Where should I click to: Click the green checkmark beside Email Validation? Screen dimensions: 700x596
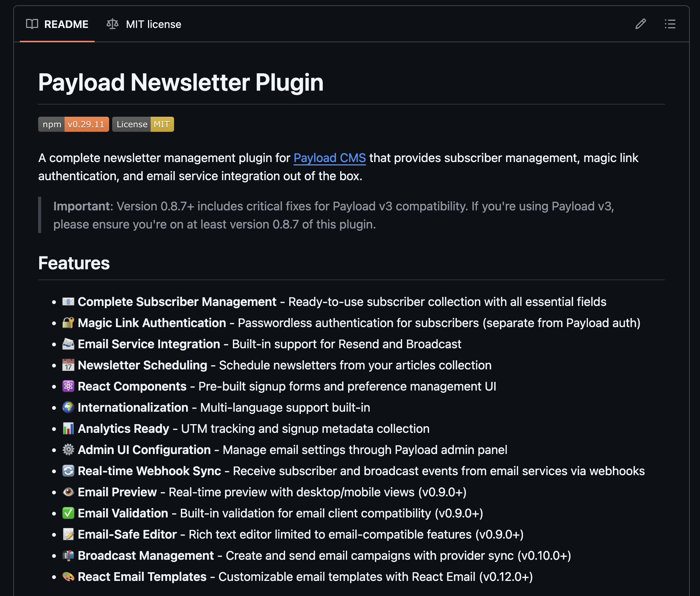pos(68,513)
